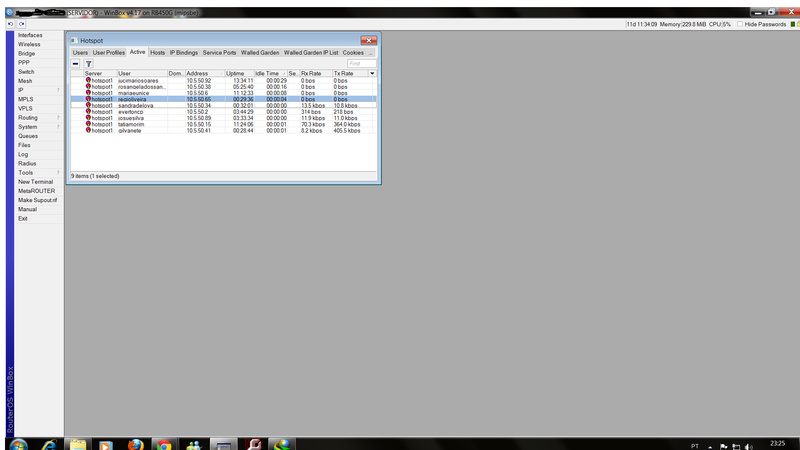This screenshot has width=800, height=450.
Task: Select the tatiamorim user row
Action: (223, 124)
